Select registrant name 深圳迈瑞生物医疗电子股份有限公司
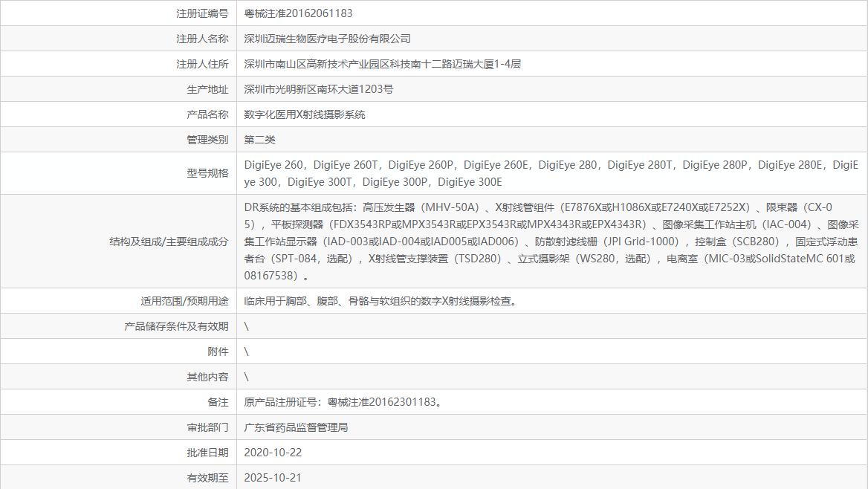 point(327,39)
